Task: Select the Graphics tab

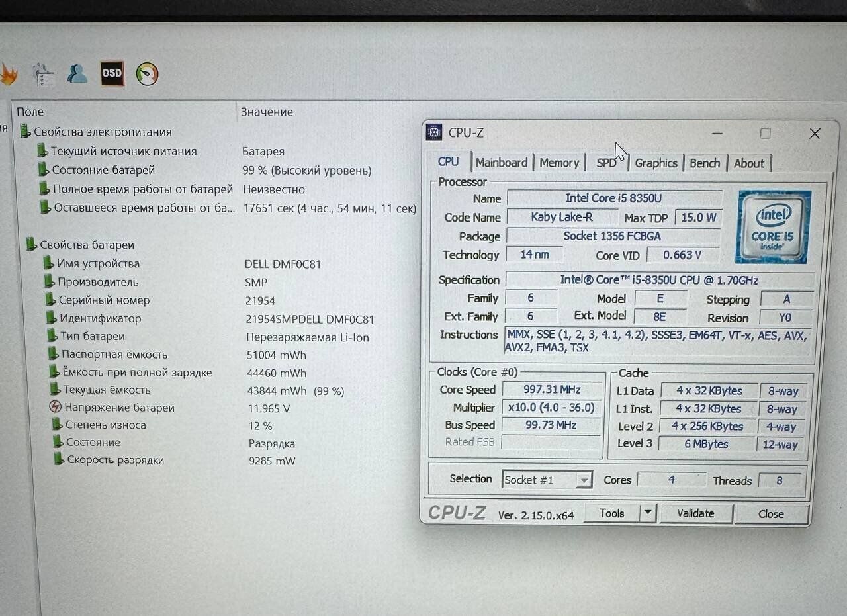Action: coord(656,163)
